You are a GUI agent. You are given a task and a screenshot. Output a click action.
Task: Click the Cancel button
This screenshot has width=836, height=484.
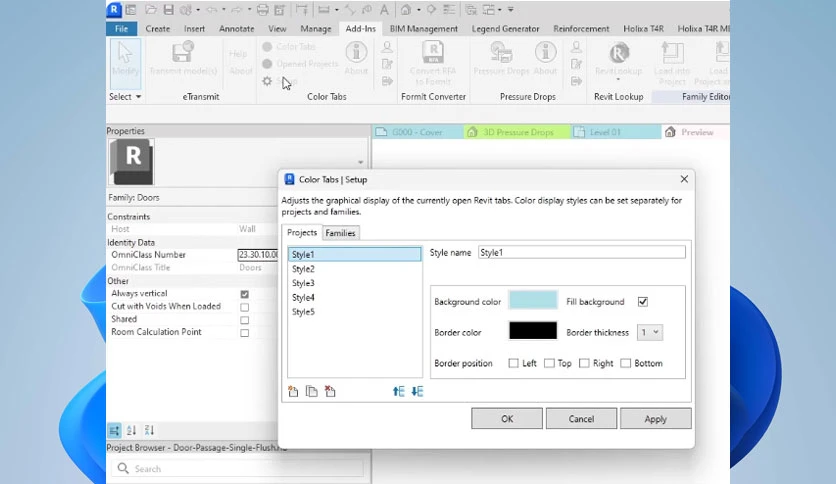tap(581, 418)
